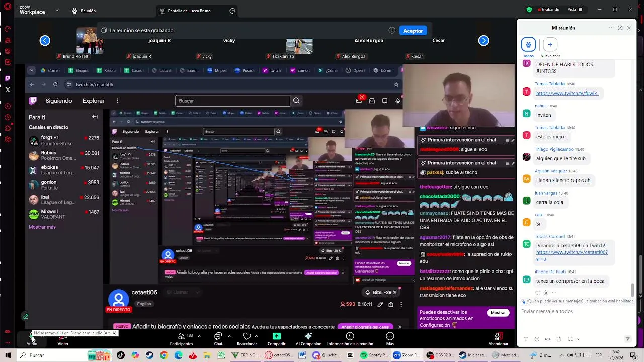Click info icon beside Aceptar
The image size is (644, 362).
pos(392,30)
